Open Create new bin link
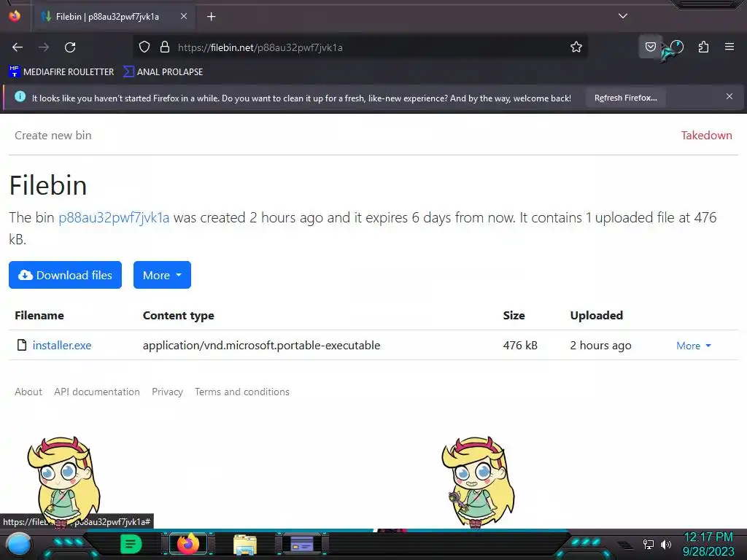The image size is (747, 560). pyautogui.click(x=53, y=136)
